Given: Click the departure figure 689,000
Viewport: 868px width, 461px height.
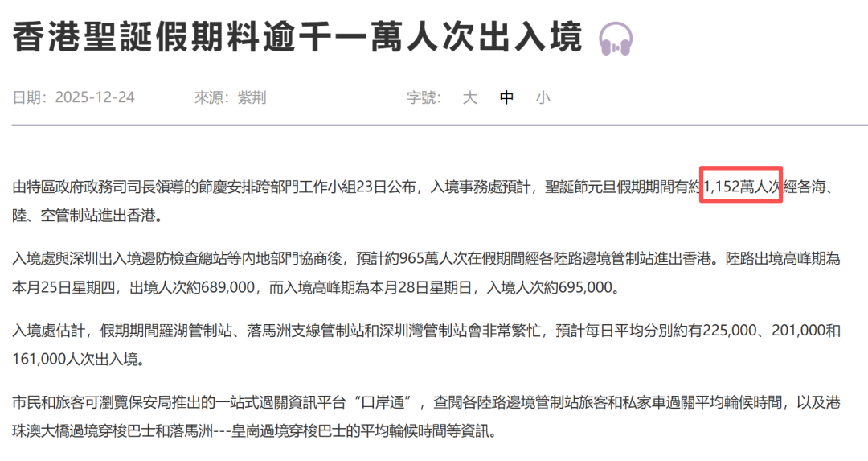Looking at the screenshot, I should pyautogui.click(x=228, y=286).
